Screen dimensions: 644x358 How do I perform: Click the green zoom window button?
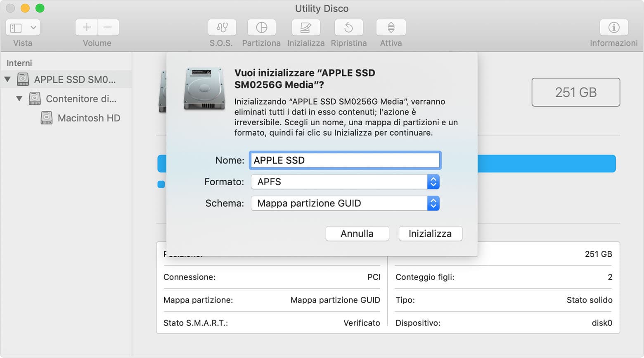coord(40,8)
